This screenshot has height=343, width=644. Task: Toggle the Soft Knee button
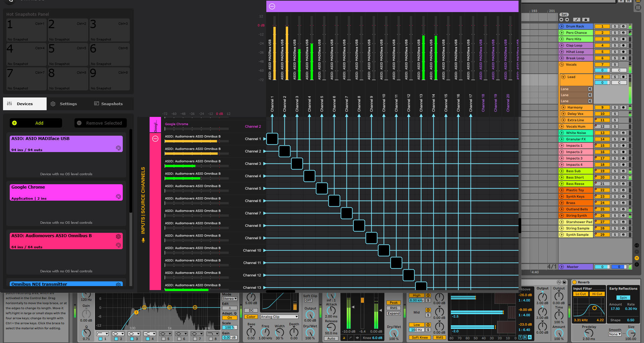pyautogui.click(x=420, y=337)
